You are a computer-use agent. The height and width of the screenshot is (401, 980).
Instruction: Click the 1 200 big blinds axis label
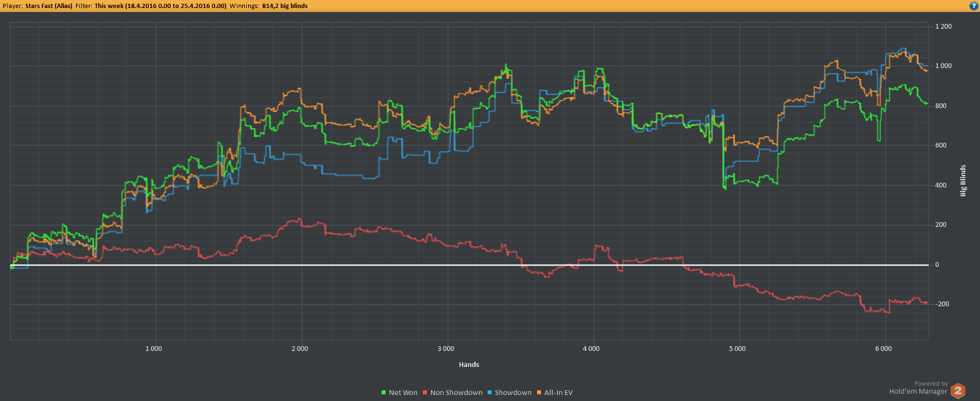pos(943,27)
